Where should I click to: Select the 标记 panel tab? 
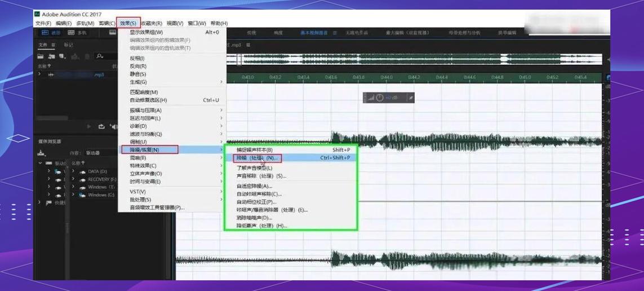[x=68, y=45]
